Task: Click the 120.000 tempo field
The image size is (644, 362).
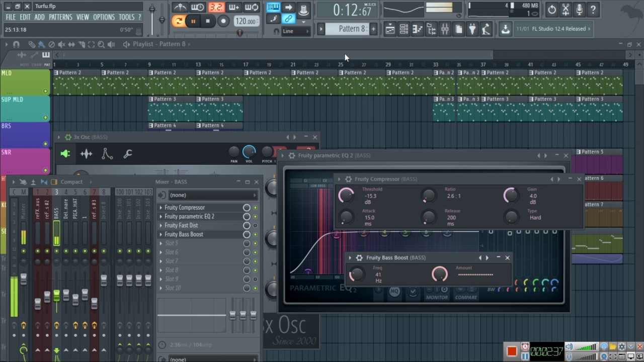Action: [x=247, y=21]
